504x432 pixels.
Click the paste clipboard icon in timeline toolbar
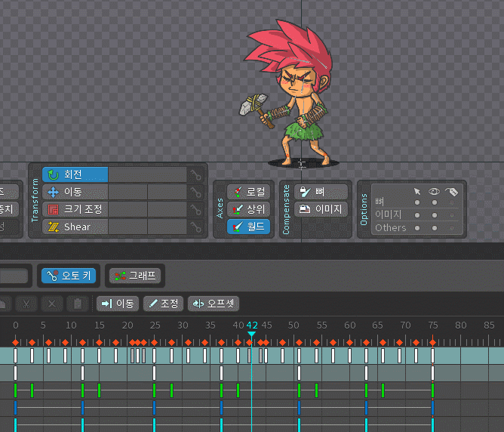(77, 304)
